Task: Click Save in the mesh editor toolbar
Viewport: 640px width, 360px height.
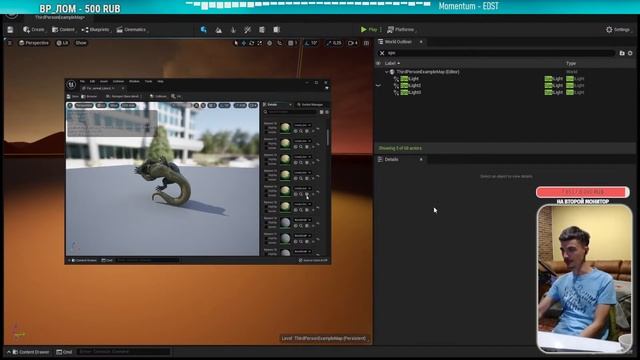Action: point(73,96)
